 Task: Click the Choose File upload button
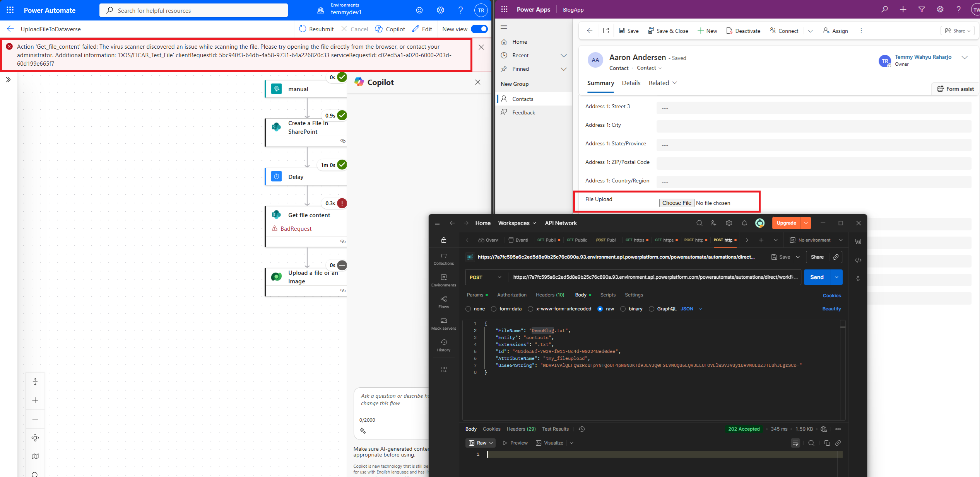pyautogui.click(x=676, y=203)
